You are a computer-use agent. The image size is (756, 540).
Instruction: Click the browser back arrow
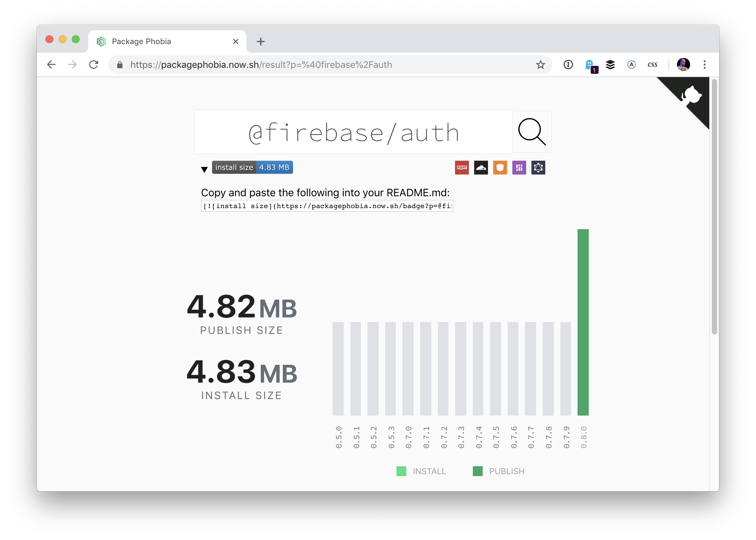(x=51, y=65)
